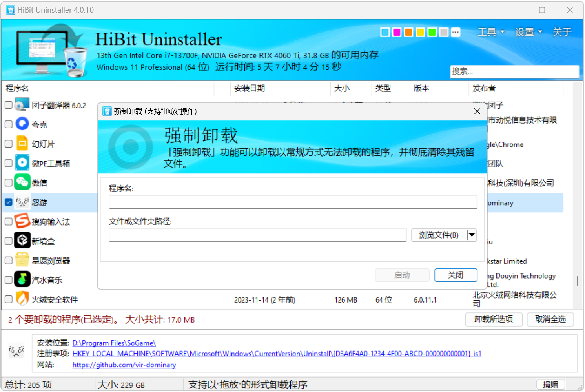Enable the 幻灯片 row checkbox
Image resolution: width=585 pixels, height=392 pixels.
(x=8, y=144)
